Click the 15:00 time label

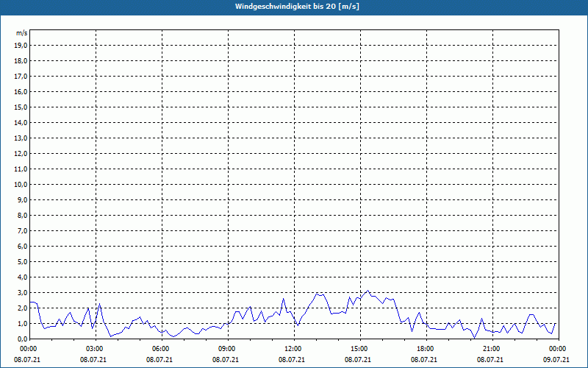[x=359, y=349]
